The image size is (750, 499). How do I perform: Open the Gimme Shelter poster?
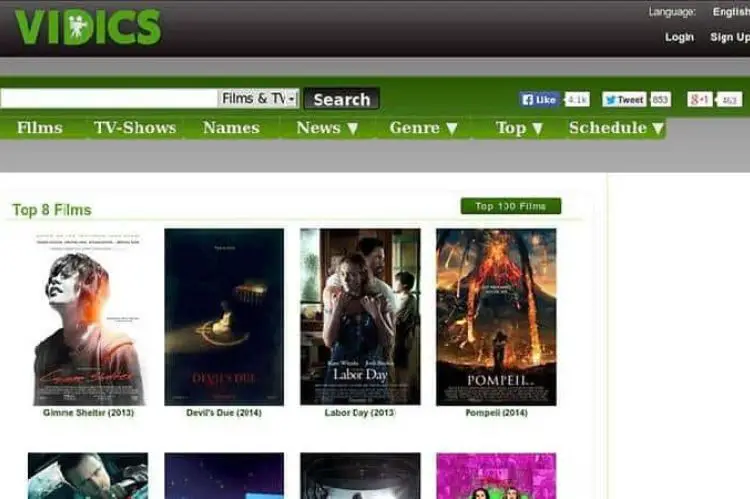[x=88, y=317]
